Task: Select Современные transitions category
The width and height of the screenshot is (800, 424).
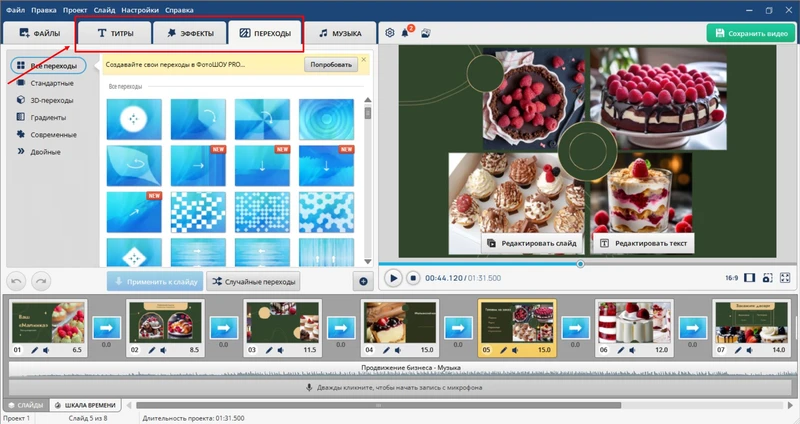Action: tap(47, 135)
